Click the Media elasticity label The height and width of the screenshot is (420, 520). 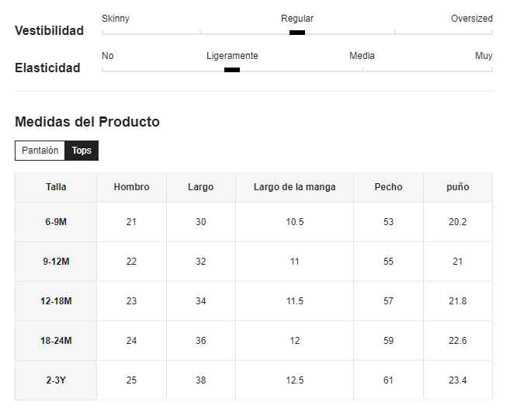pyautogui.click(x=362, y=55)
